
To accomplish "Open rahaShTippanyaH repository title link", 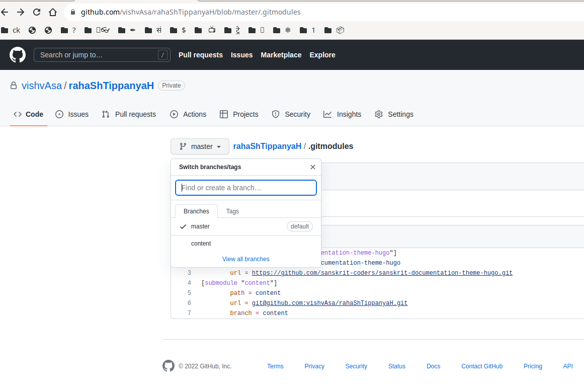I will tap(111, 86).
